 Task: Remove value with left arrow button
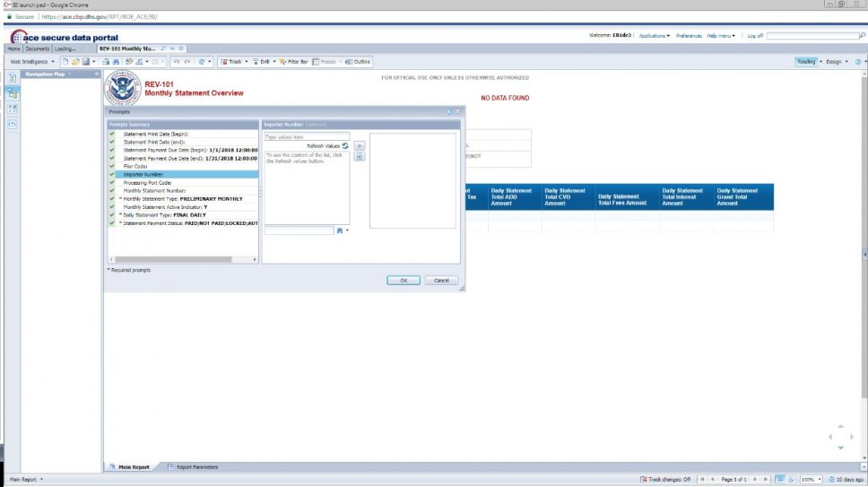[360, 157]
